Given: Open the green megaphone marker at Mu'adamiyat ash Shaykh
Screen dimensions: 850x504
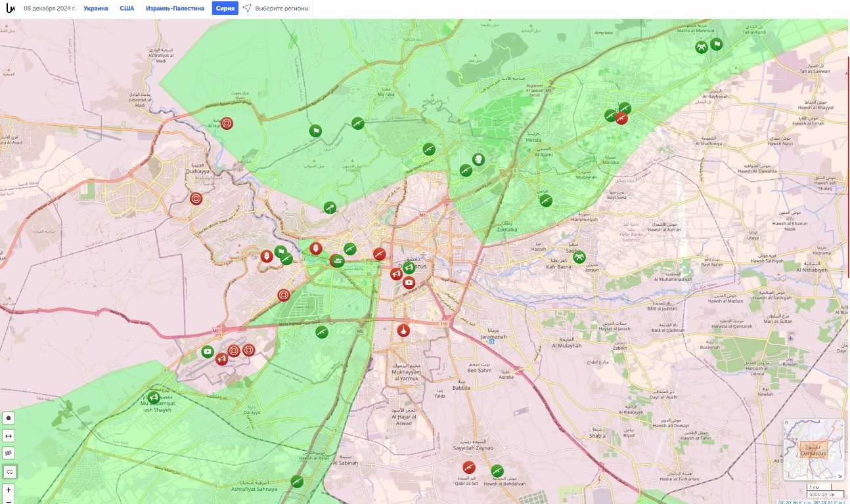Looking at the screenshot, I should coord(154,397).
